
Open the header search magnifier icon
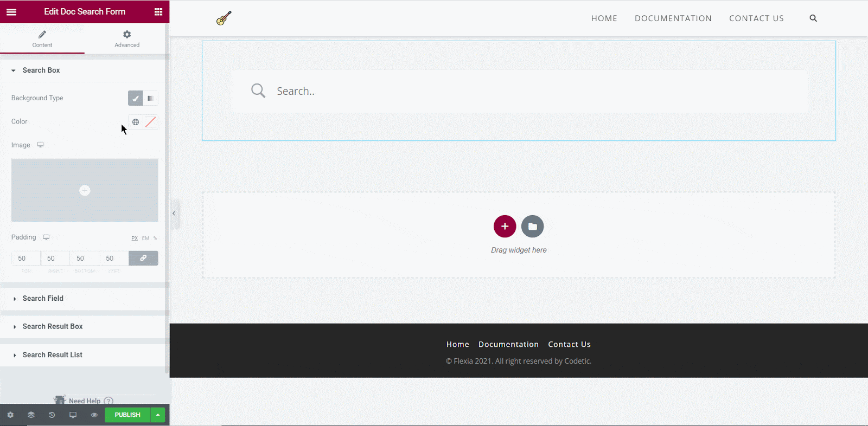813,18
